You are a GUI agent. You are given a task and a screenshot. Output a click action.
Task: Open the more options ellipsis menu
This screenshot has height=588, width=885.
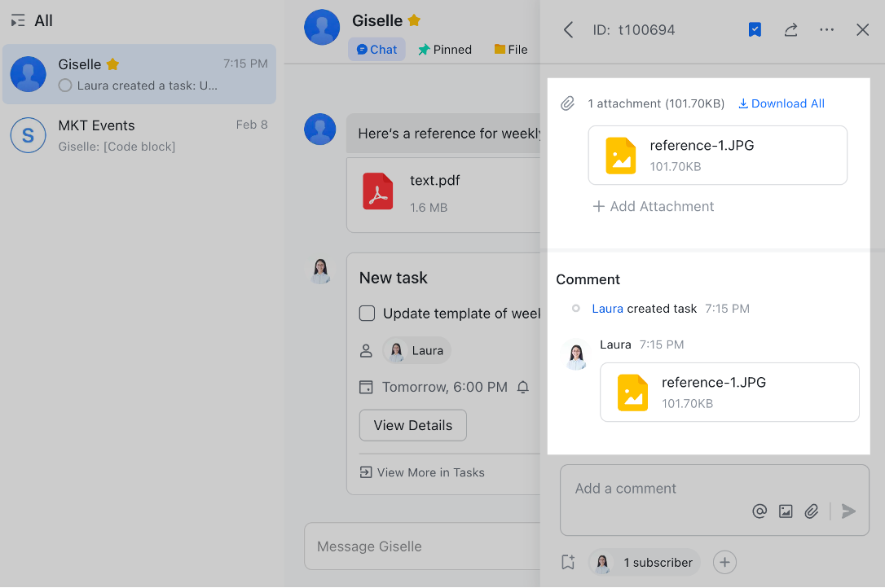(x=826, y=30)
